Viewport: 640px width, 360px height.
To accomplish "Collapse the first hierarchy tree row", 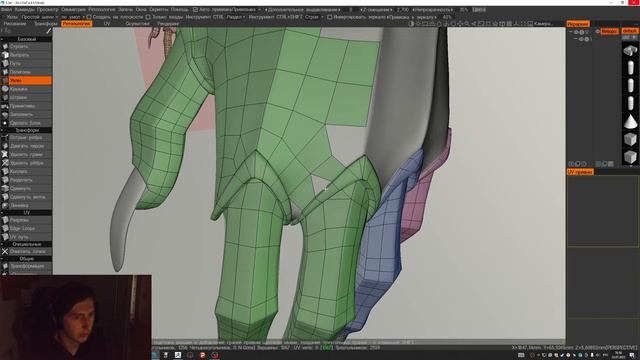I will point(571,32).
